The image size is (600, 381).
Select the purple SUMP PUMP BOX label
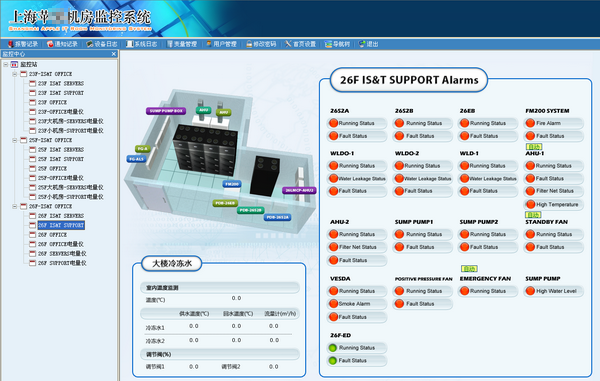[166, 111]
